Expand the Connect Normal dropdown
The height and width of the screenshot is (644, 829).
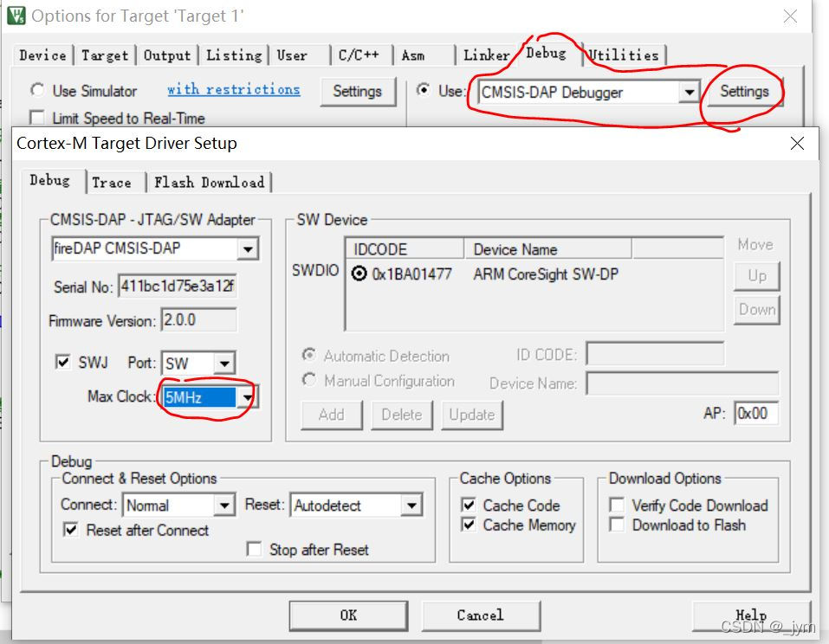tap(224, 505)
